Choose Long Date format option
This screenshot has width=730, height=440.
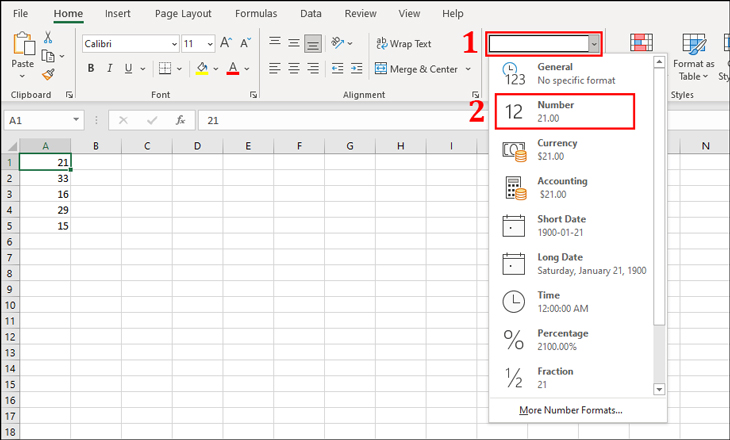coord(571,264)
